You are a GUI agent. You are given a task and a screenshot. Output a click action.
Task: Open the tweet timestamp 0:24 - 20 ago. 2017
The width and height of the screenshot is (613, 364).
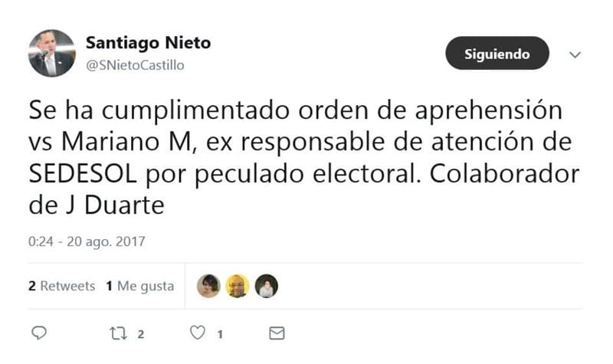point(87,241)
